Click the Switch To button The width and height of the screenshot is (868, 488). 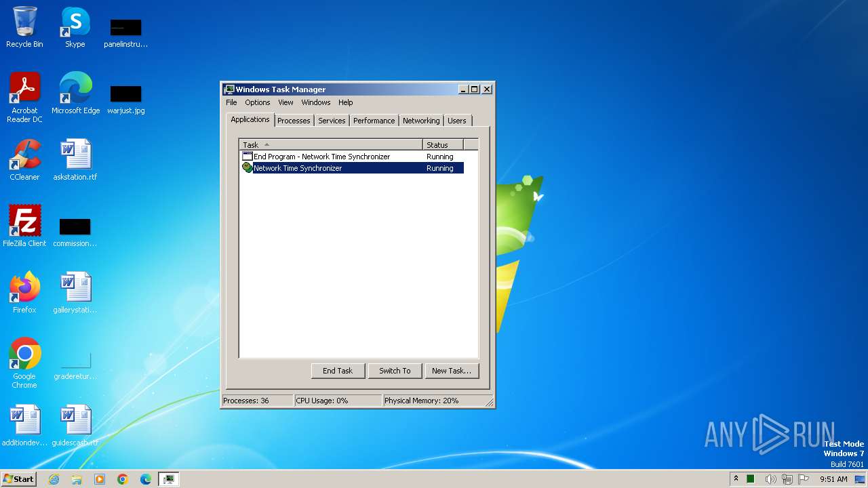coord(395,371)
